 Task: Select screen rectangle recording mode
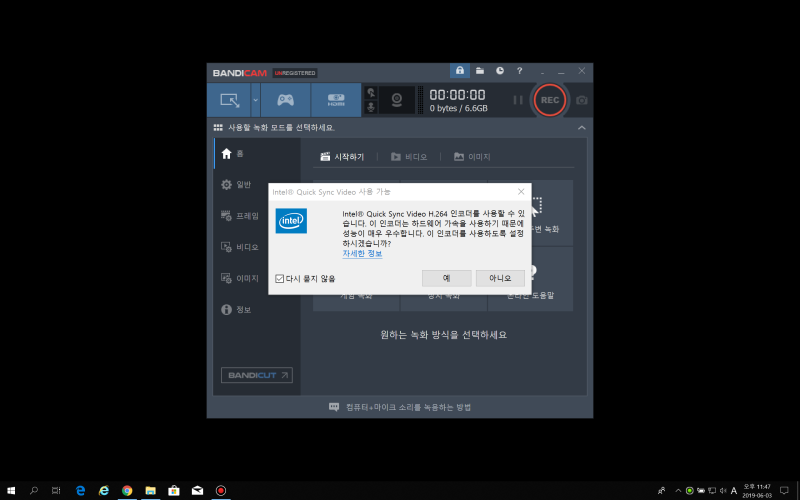[229, 100]
